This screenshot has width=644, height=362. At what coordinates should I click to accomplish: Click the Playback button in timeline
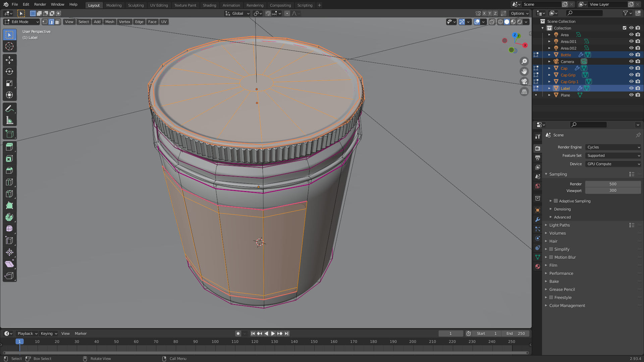click(x=27, y=334)
